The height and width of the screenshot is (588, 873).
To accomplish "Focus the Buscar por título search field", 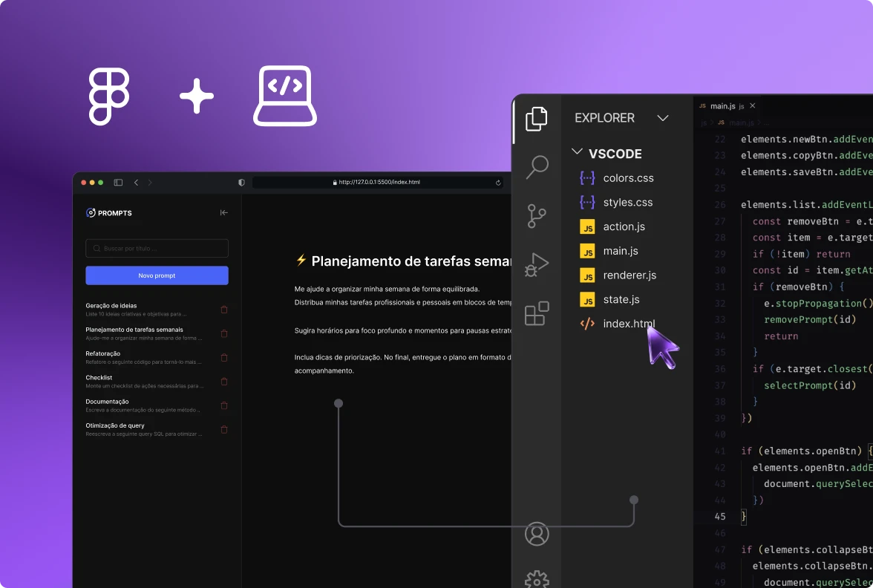I will tap(157, 248).
